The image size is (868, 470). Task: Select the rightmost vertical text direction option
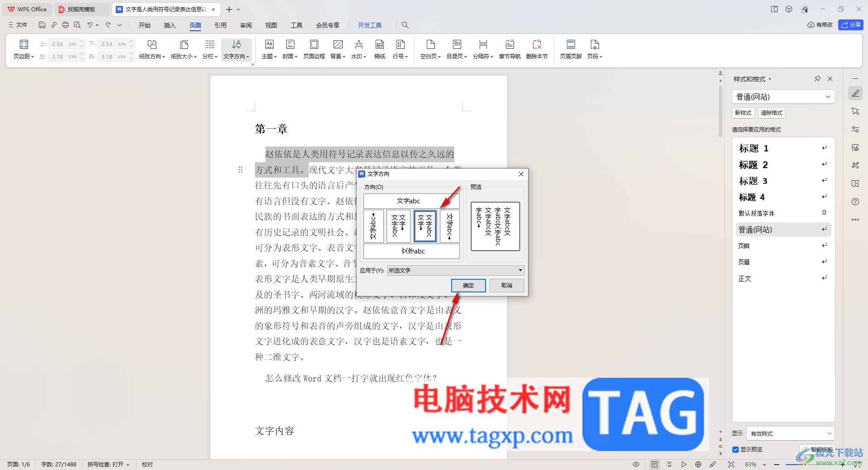click(450, 226)
